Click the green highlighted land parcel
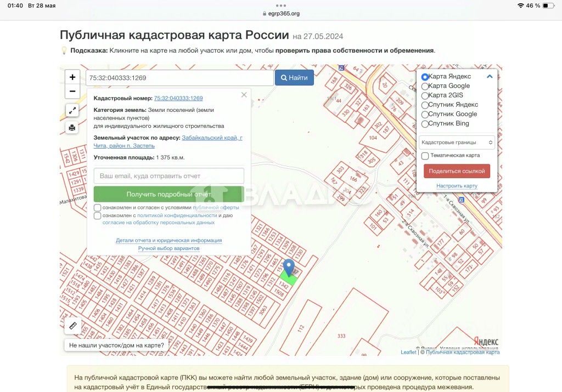Screen dimensions: 562x392 [x=288, y=279]
